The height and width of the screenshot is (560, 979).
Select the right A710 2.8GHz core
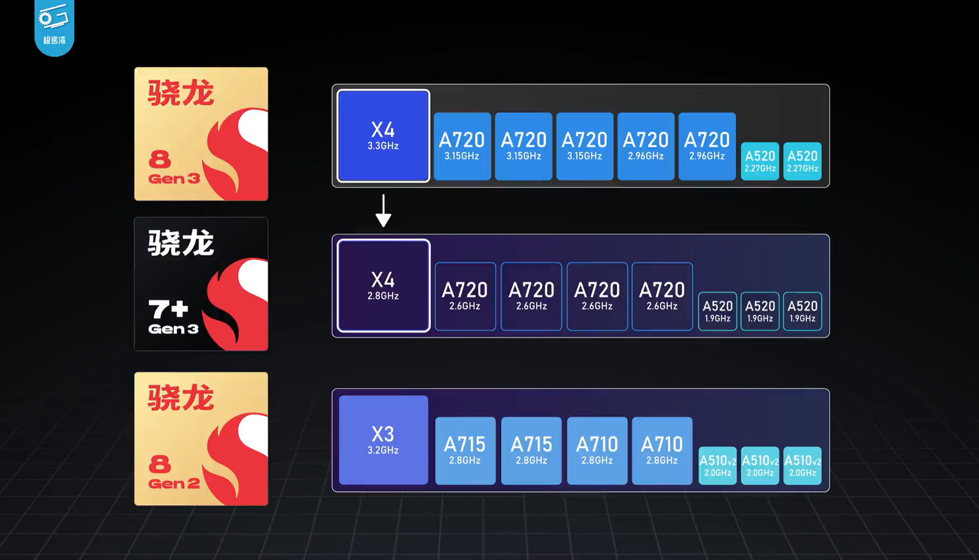(662, 451)
